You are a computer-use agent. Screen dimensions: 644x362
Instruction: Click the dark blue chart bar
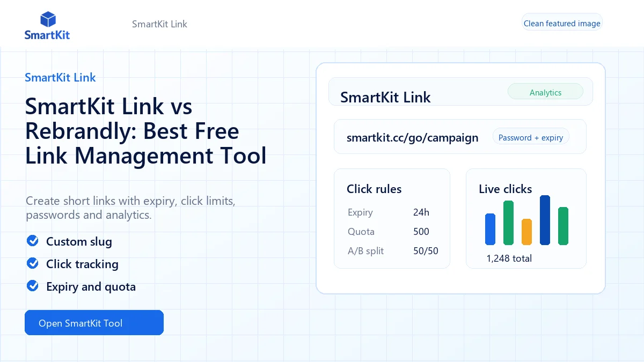pyautogui.click(x=545, y=220)
